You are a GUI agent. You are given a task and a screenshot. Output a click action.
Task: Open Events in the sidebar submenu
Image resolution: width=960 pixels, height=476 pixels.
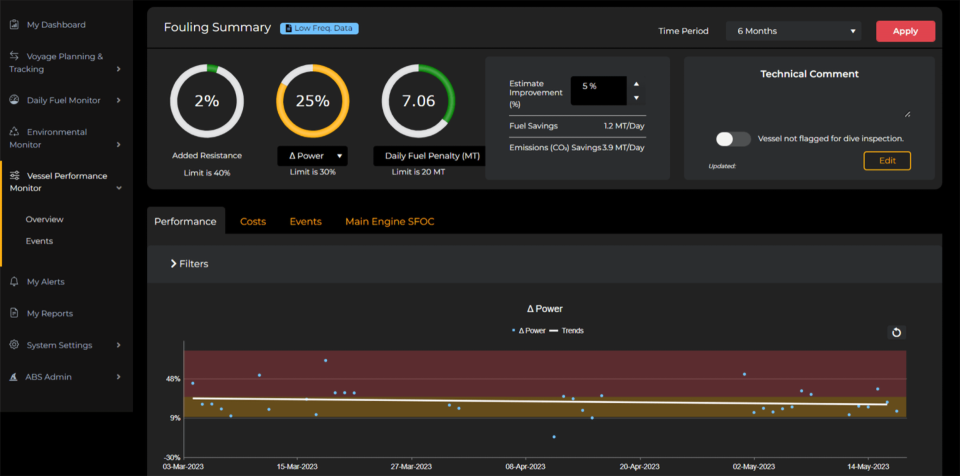(x=39, y=241)
